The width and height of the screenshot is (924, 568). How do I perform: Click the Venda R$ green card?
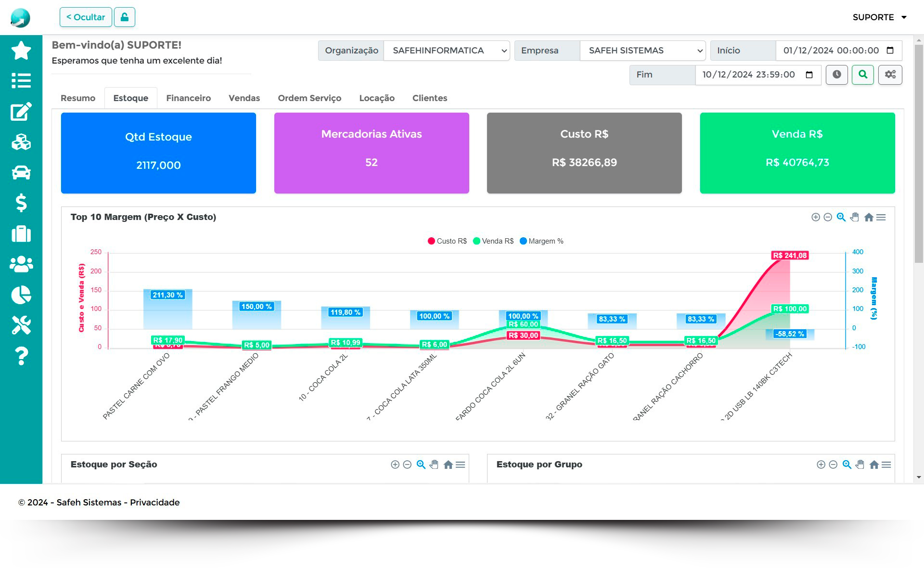tap(797, 153)
